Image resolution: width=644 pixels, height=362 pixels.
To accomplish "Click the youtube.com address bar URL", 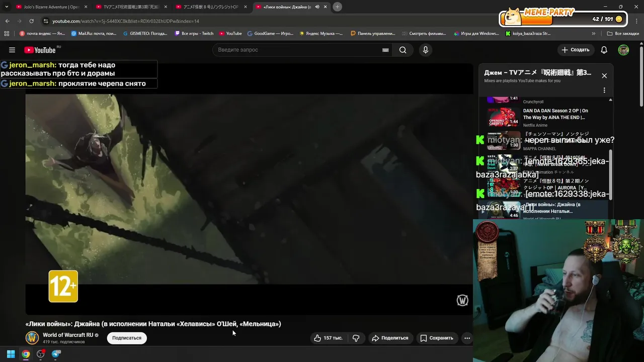I will click(126, 21).
